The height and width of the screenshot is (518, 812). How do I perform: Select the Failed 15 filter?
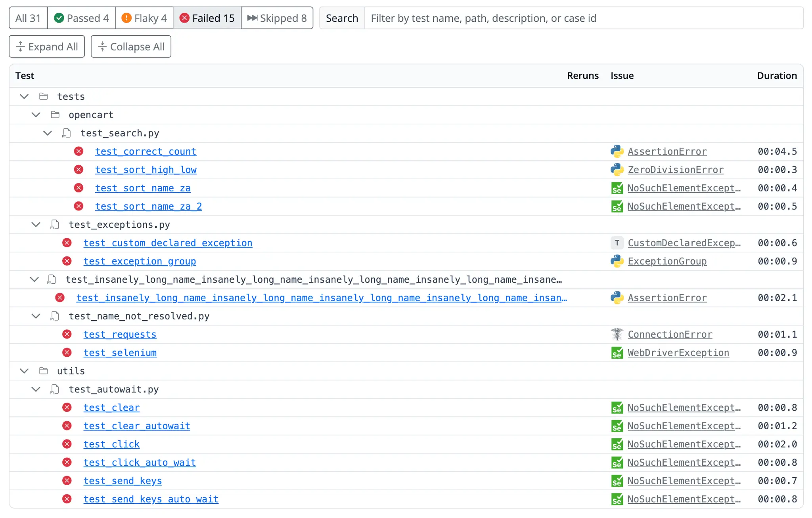coord(207,18)
